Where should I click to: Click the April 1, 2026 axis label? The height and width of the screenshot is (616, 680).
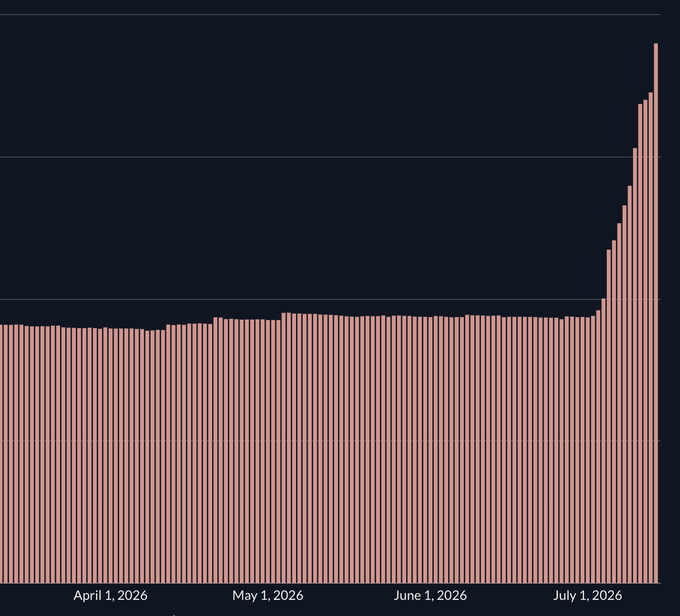[x=110, y=596]
